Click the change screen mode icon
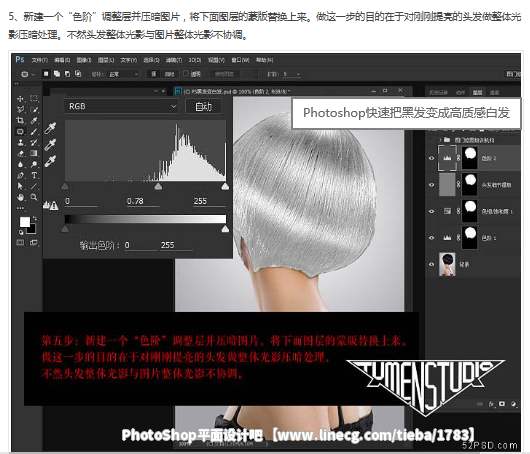This screenshot has height=454, width=530. pos(34,242)
